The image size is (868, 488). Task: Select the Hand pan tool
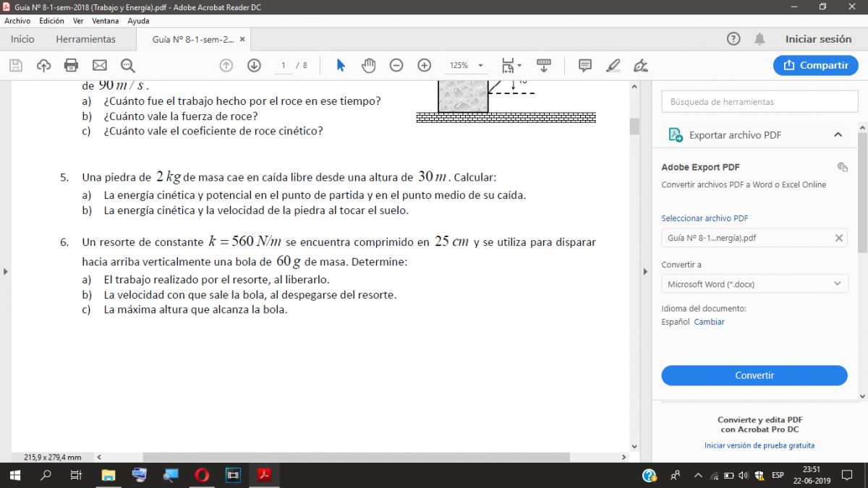[x=369, y=65]
